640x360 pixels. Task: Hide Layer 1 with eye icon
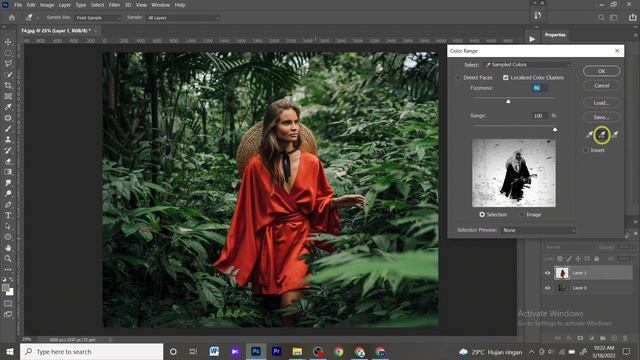(548, 273)
